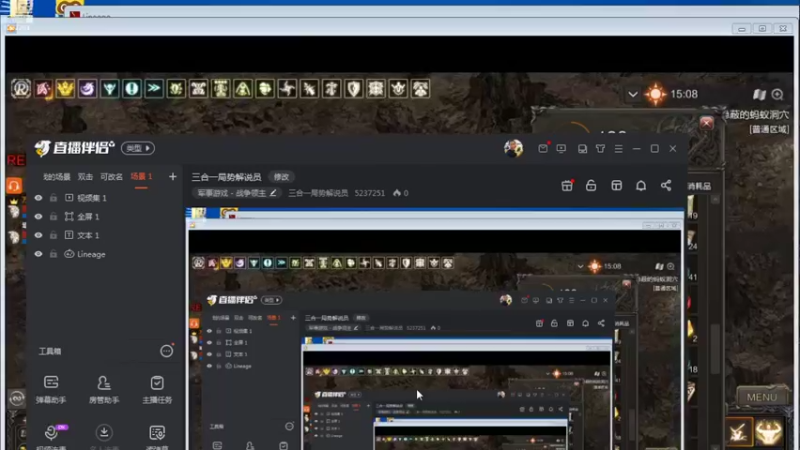The width and height of the screenshot is (800, 450).
Task: Switch to the 我的场景 scene tab
Action: (57, 177)
